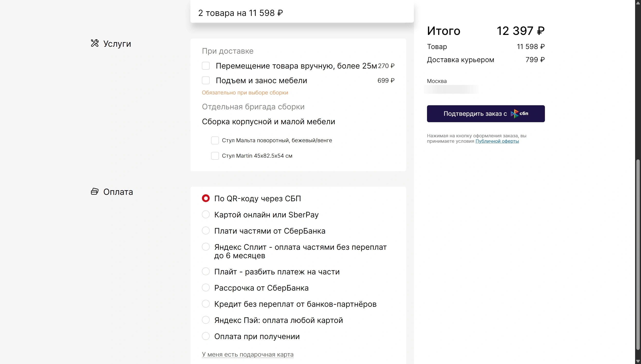
Task: Click the vertical scrollbar thumb
Action: click(x=638, y=255)
